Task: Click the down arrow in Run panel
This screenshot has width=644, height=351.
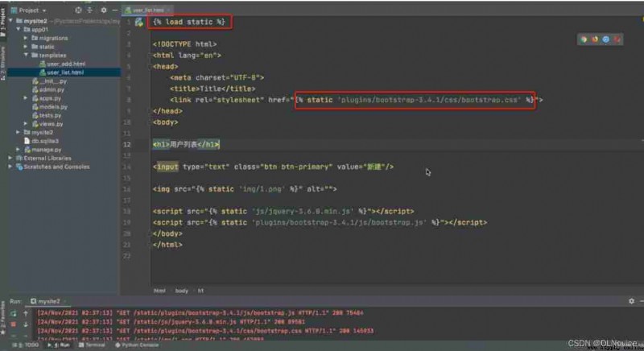Action: pyautogui.click(x=26, y=324)
